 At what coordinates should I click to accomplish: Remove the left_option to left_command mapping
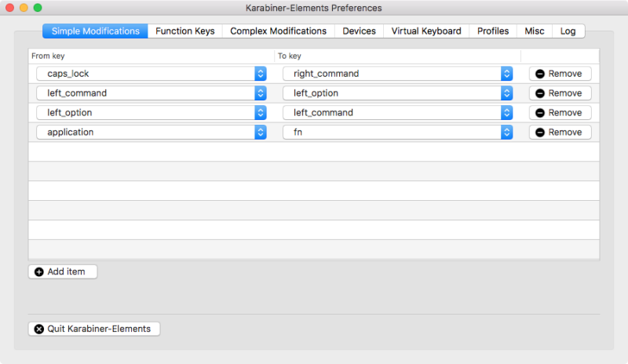click(x=560, y=113)
